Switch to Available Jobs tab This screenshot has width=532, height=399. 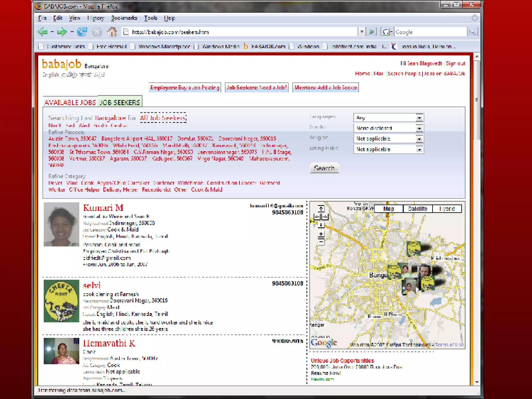(x=70, y=103)
